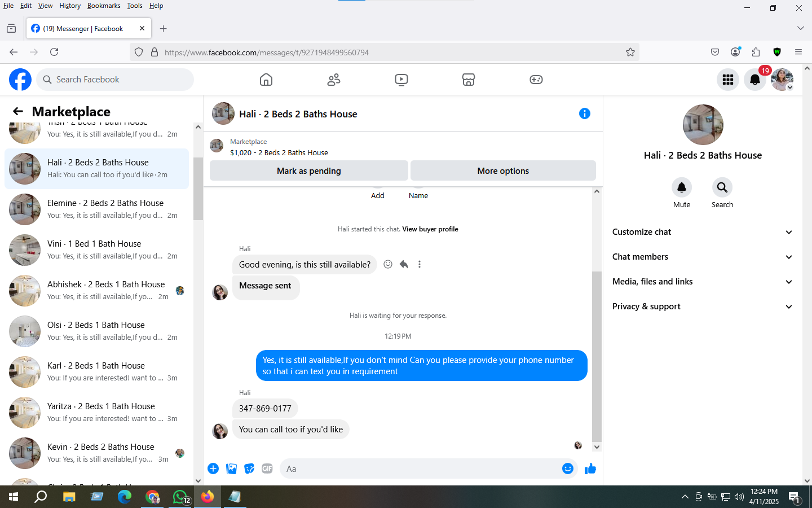Open more options dots beside the 'Good evening' message

(420, 264)
